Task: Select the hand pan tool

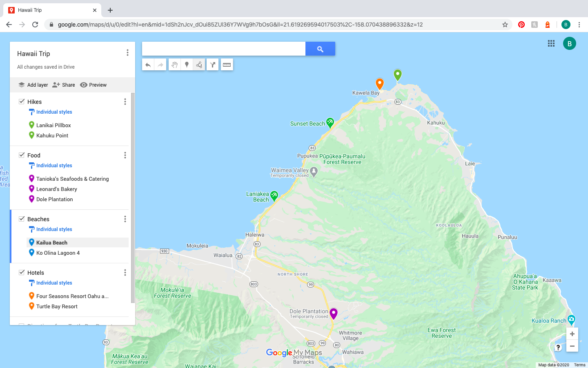Action: 175,65
